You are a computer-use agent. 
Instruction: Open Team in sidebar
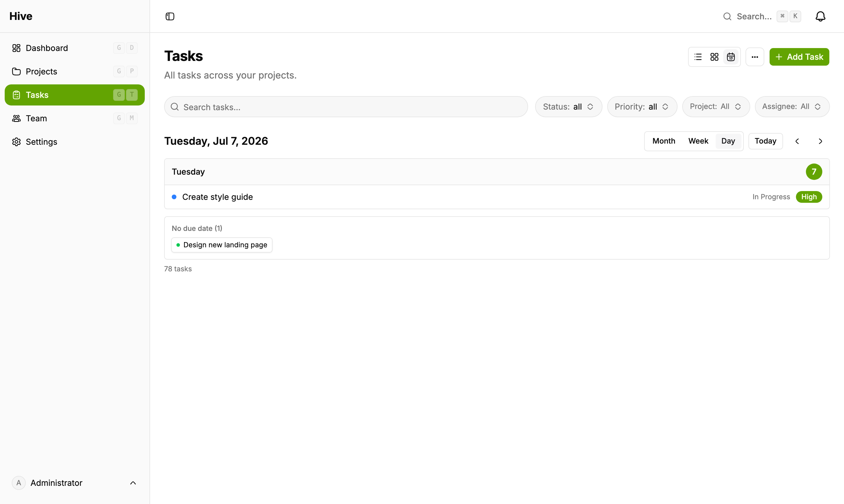[75, 118]
